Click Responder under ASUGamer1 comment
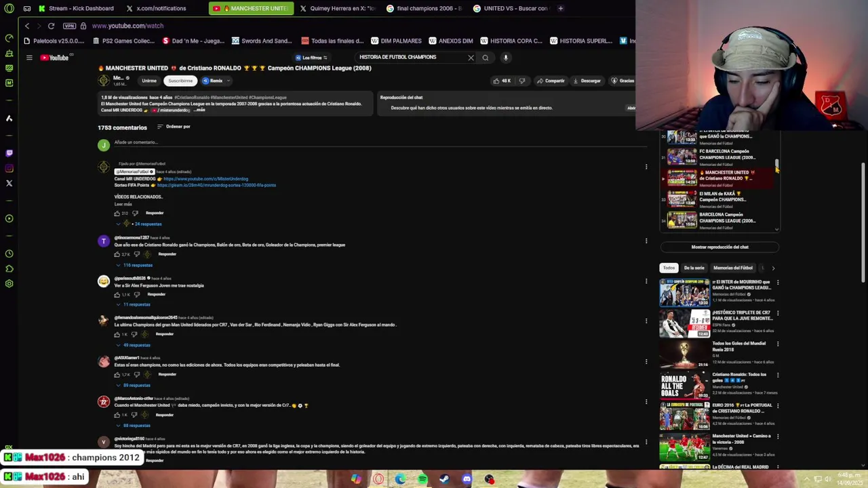This screenshot has width=868, height=488. click(x=167, y=374)
